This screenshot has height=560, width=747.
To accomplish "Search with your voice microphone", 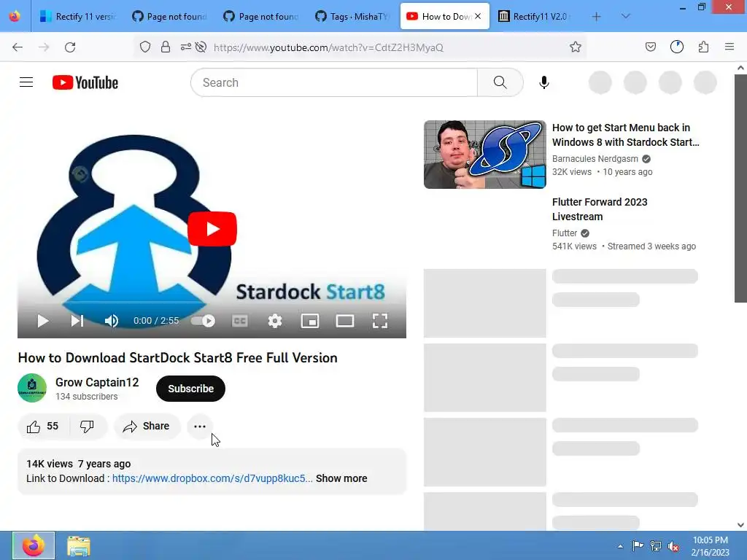I will (544, 82).
